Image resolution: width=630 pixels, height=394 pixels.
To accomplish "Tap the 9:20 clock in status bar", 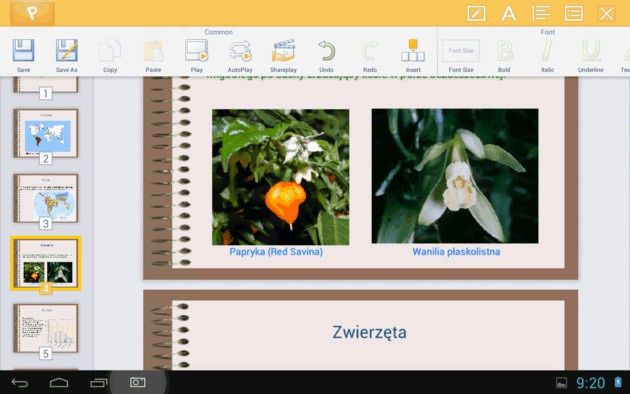I will click(x=591, y=383).
